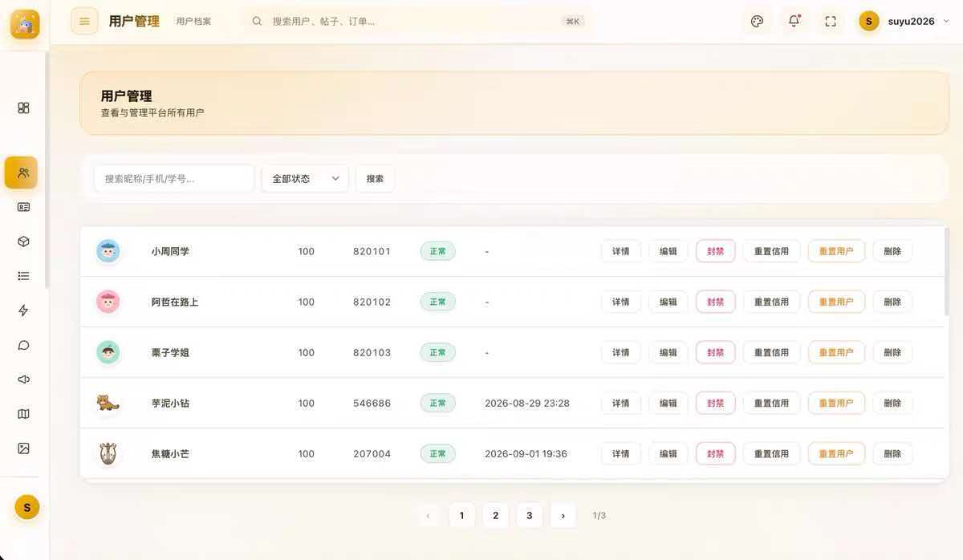Click the S avatar at sidebar bottom

point(27,507)
